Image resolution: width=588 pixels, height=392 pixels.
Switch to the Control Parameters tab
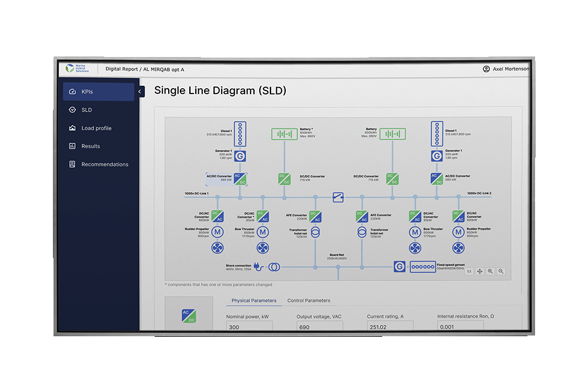(309, 300)
